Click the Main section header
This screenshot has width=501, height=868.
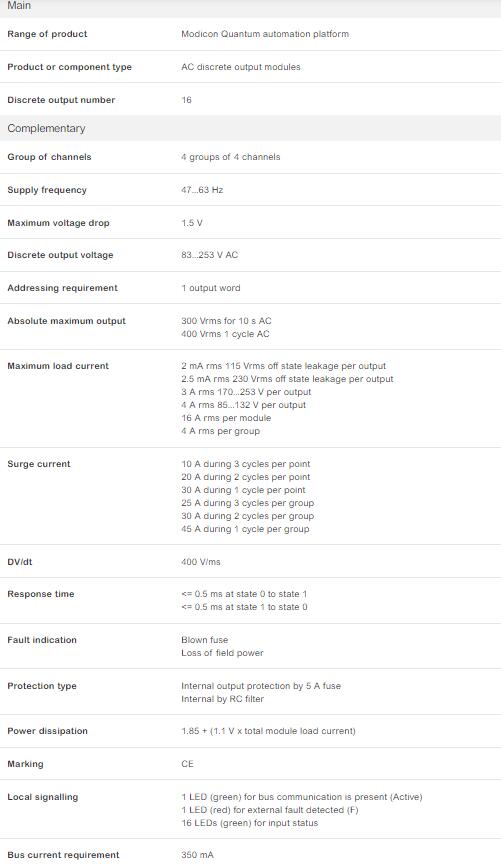(250, 7)
